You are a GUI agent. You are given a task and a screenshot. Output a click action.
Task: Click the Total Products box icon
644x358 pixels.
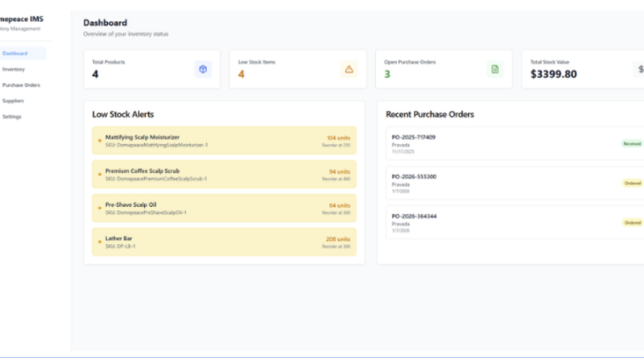203,69
